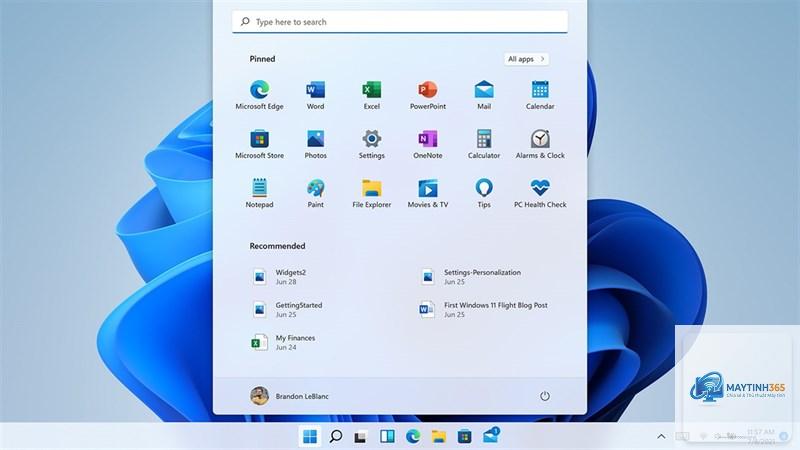Open the Excel pinned app

click(x=371, y=95)
